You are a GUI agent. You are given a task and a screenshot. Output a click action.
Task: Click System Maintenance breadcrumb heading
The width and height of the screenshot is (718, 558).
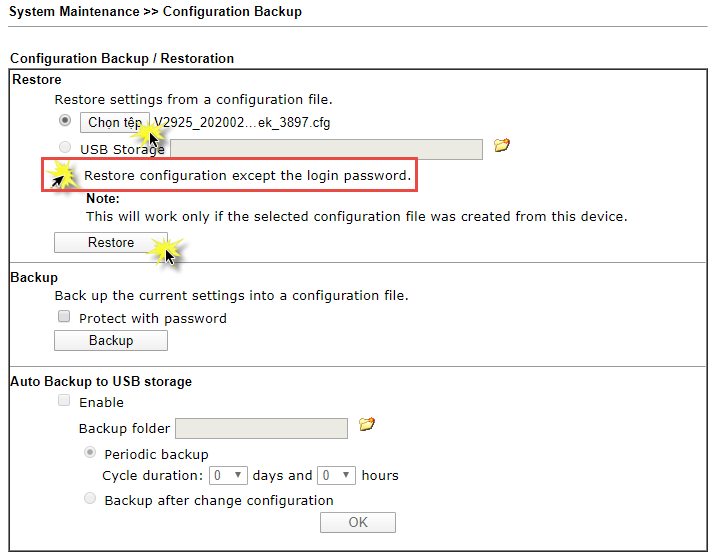pyautogui.click(x=74, y=11)
